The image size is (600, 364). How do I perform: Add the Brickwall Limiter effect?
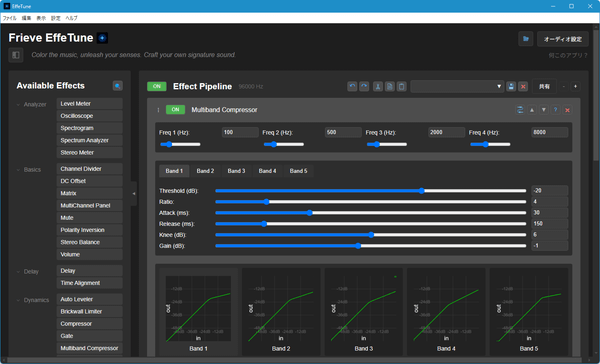[90, 312]
